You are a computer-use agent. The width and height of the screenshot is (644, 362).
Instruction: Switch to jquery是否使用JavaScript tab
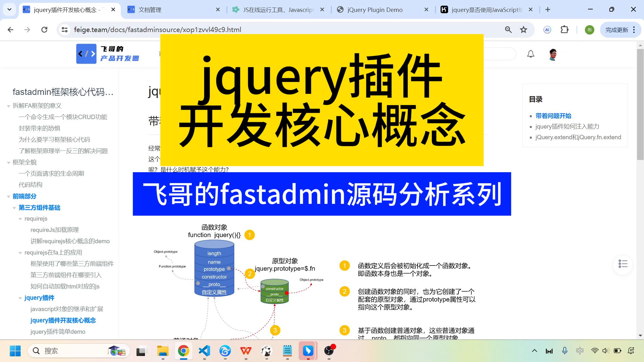[x=486, y=10]
